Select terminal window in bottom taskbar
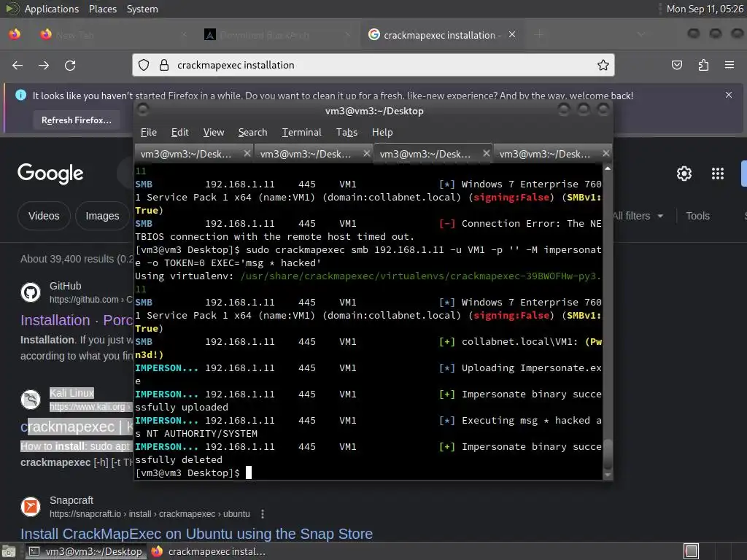747x560 pixels. (x=85, y=551)
